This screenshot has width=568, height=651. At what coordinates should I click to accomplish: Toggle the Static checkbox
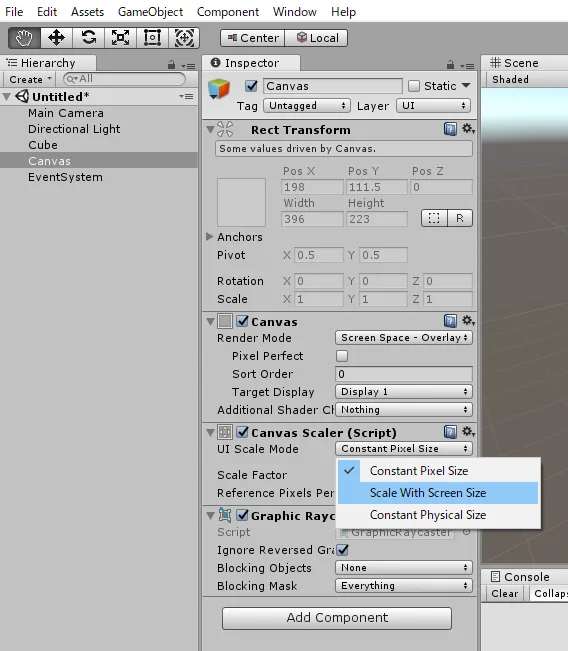[x=414, y=86]
